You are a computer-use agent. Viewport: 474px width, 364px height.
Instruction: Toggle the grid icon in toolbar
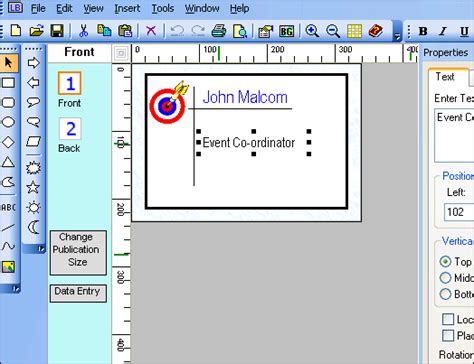point(354,31)
